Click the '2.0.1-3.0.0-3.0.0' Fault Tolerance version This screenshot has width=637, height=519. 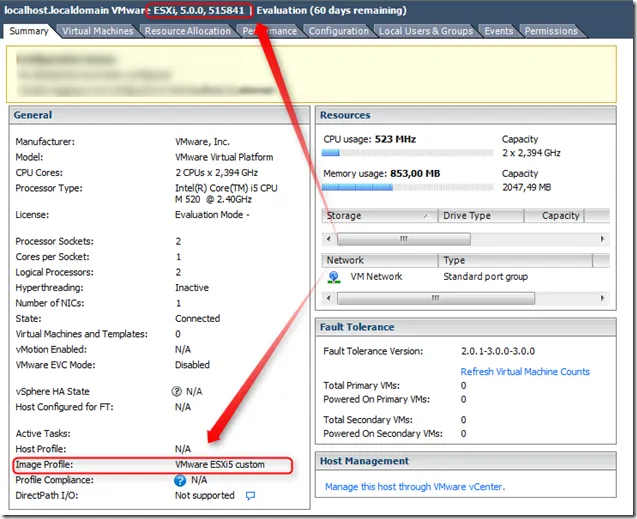click(498, 351)
